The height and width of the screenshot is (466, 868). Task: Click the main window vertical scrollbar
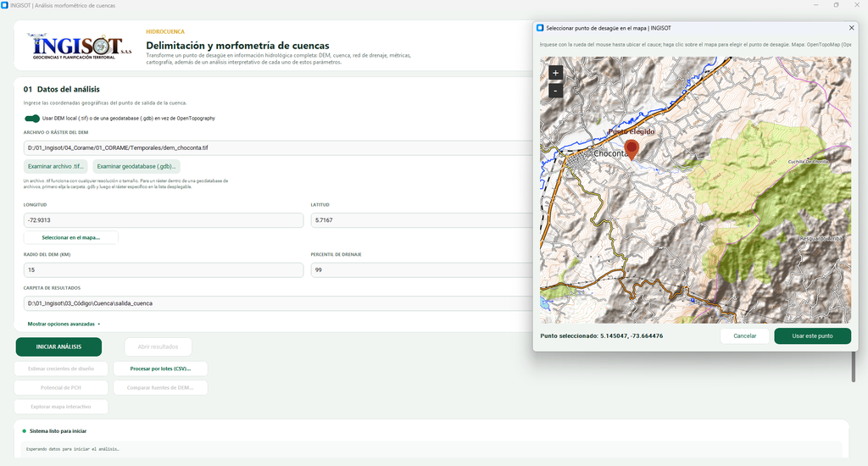tap(853, 366)
